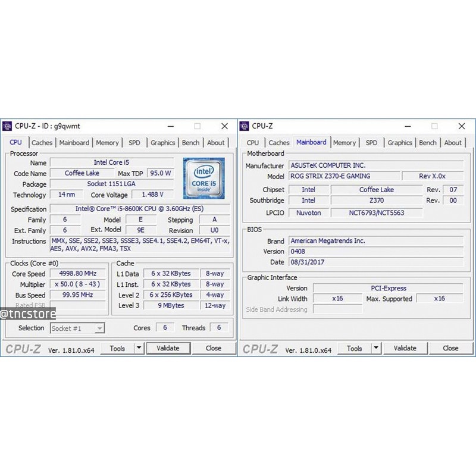
Task: Click the Max TDP value '95.0 W'
Action: (160, 173)
